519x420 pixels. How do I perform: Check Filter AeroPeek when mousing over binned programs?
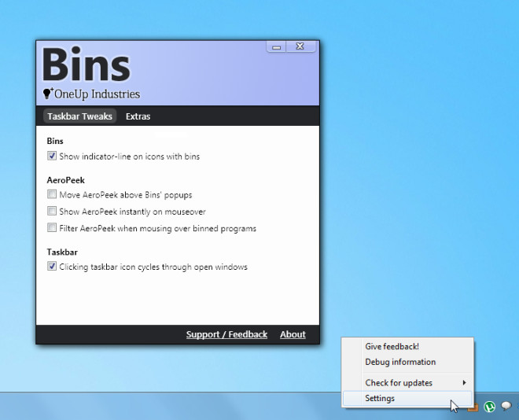point(52,228)
